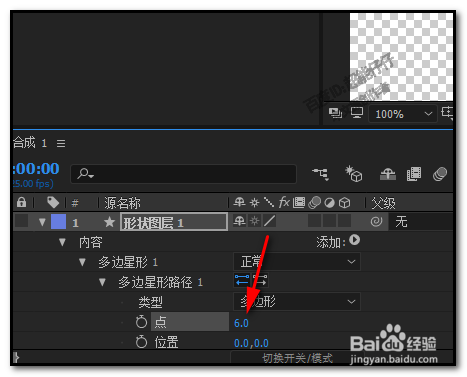
Task: Select the 类型 property label
Action: [x=151, y=302]
